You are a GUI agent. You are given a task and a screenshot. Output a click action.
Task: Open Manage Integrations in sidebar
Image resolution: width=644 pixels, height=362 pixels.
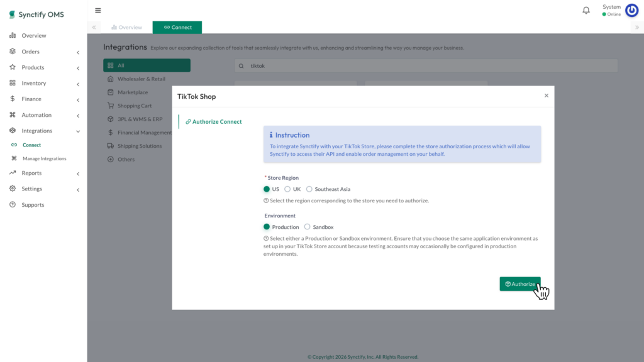click(x=45, y=158)
